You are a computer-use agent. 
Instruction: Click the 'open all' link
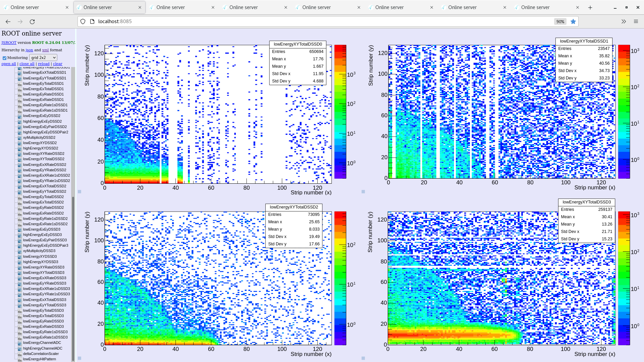click(x=9, y=64)
